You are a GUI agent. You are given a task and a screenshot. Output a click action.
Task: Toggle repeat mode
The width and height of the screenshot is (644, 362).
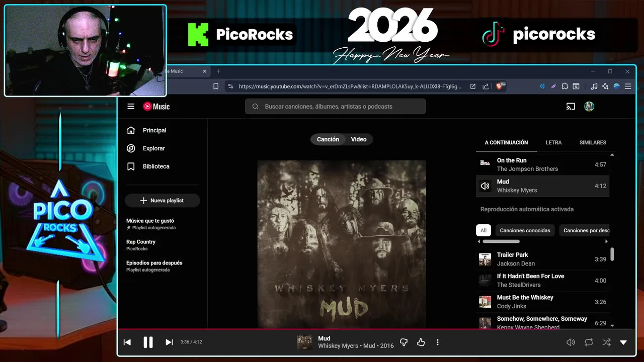(589, 342)
